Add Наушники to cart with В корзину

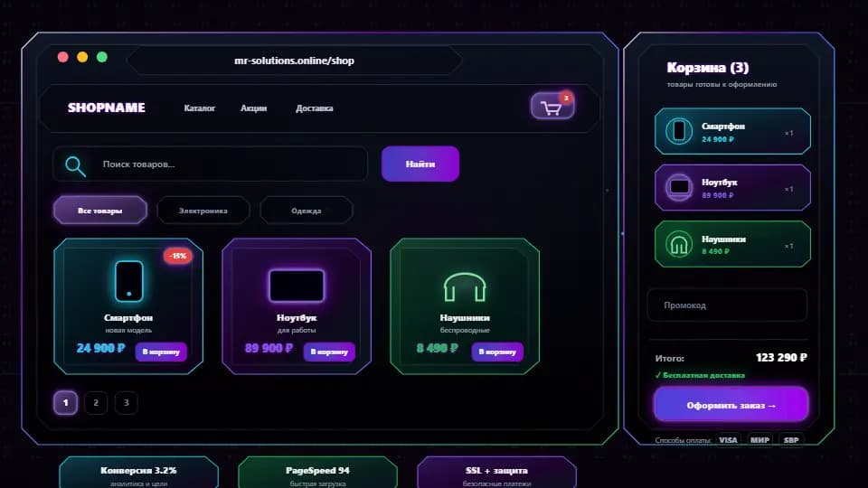[497, 352]
